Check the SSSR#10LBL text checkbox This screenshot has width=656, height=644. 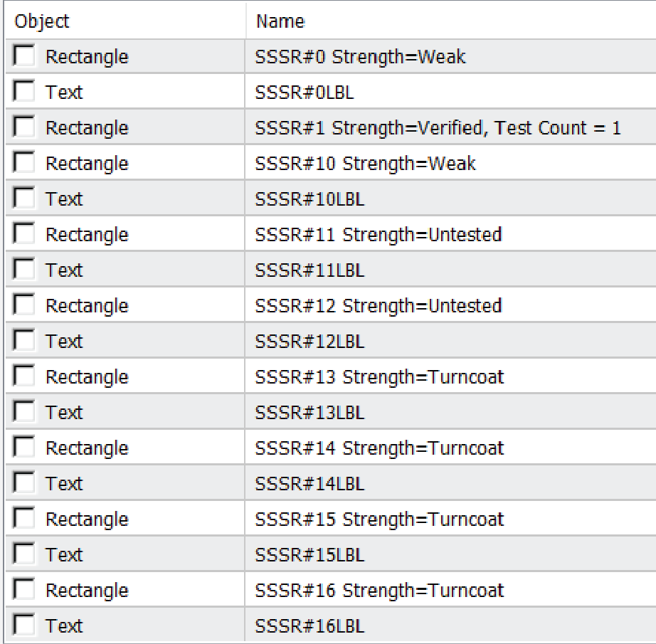click(24, 198)
